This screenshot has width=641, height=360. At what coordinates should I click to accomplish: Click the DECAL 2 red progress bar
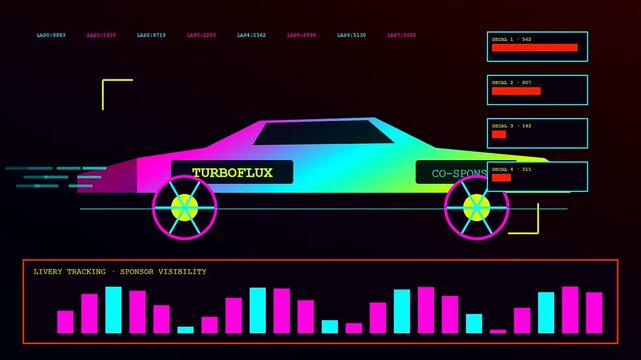(516, 91)
